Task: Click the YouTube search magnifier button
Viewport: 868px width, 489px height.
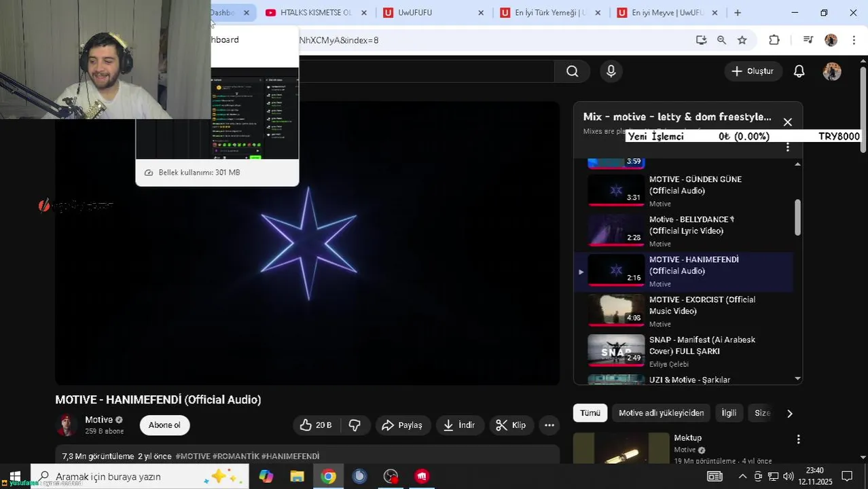Action: (573, 71)
